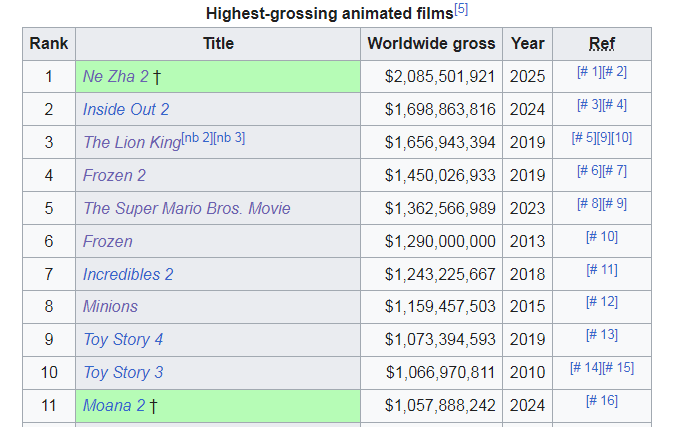Click the Incredibles 2 title link

128,274
